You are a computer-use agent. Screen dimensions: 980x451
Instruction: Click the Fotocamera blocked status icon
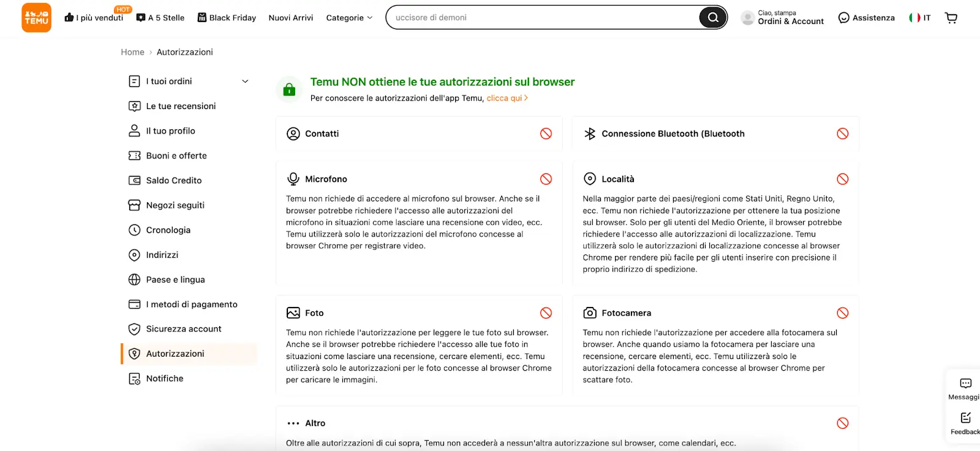843,313
